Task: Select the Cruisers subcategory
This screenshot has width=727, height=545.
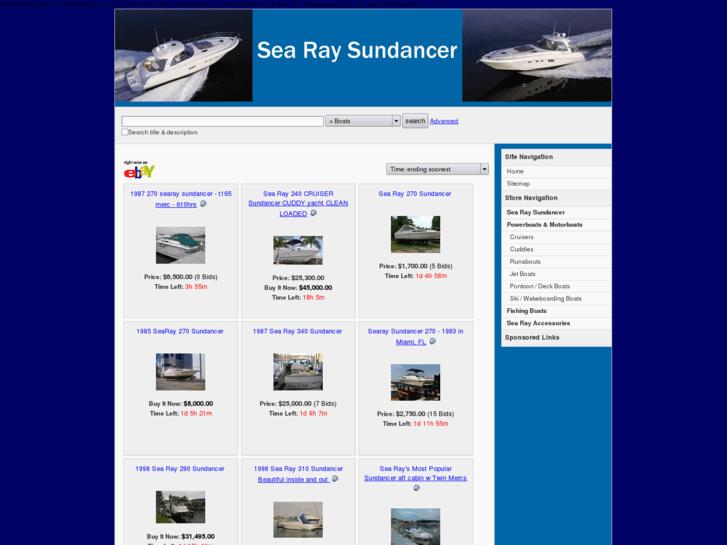Action: (521, 237)
